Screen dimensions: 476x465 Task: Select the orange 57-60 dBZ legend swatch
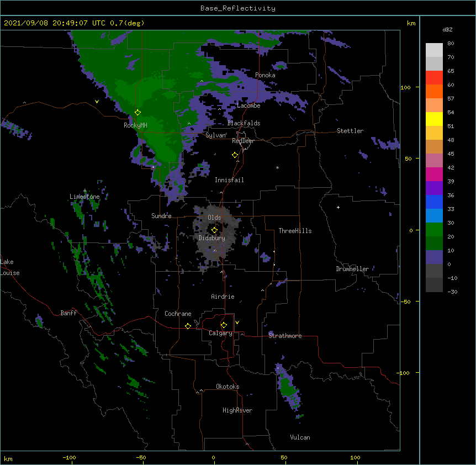[x=434, y=91]
